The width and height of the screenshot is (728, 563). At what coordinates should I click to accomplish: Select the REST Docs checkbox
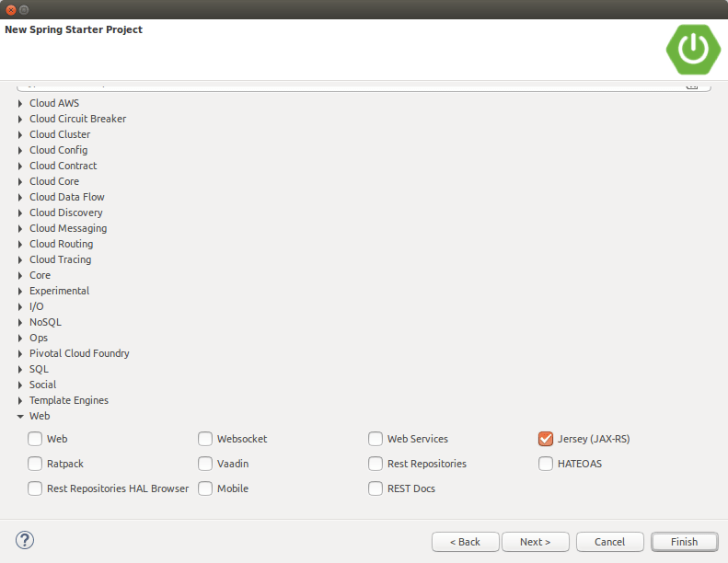tap(376, 488)
